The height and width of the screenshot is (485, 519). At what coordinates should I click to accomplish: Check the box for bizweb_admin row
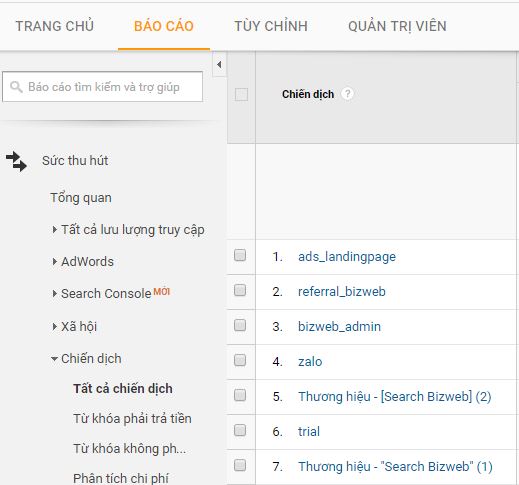pyautogui.click(x=240, y=325)
